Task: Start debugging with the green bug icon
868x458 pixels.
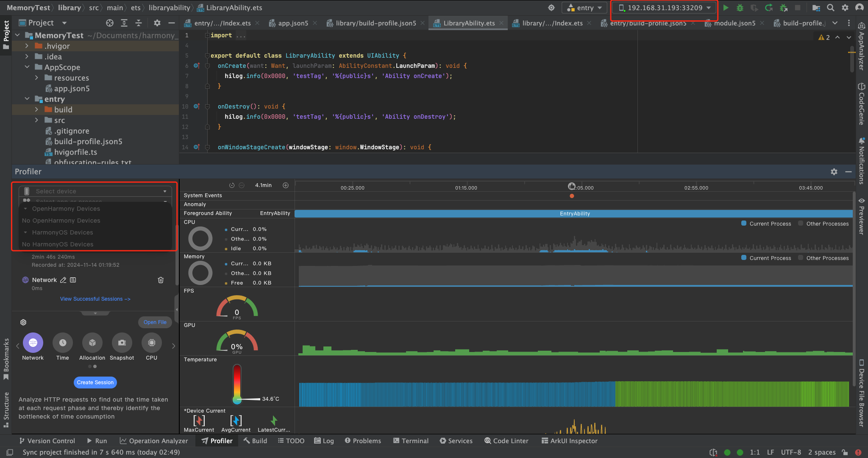Action: coord(740,8)
